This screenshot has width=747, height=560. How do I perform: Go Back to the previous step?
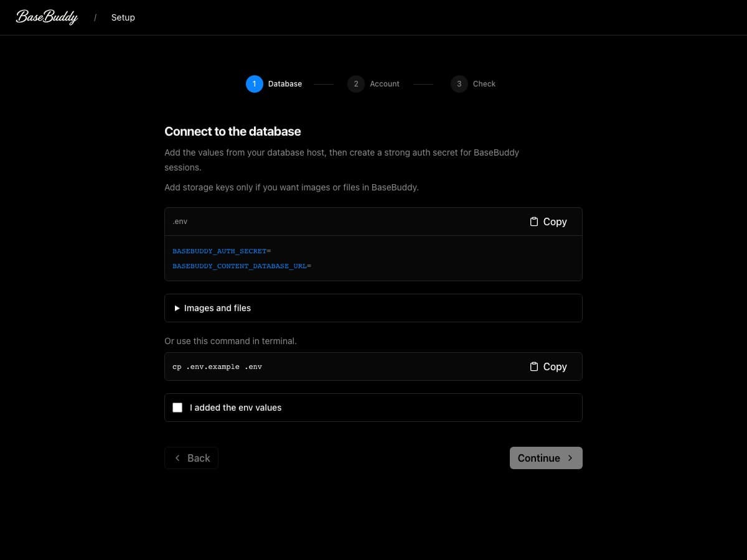pos(192,458)
